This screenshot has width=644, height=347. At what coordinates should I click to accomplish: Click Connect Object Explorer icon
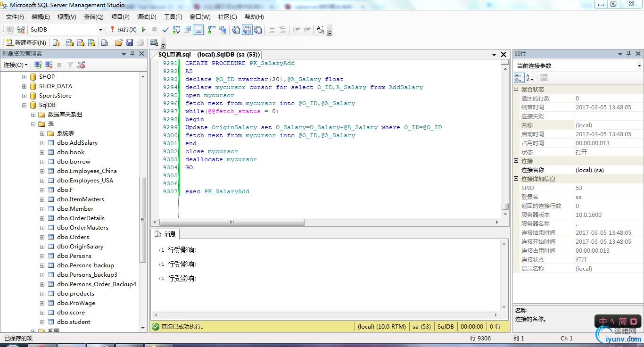pyautogui.click(x=38, y=65)
